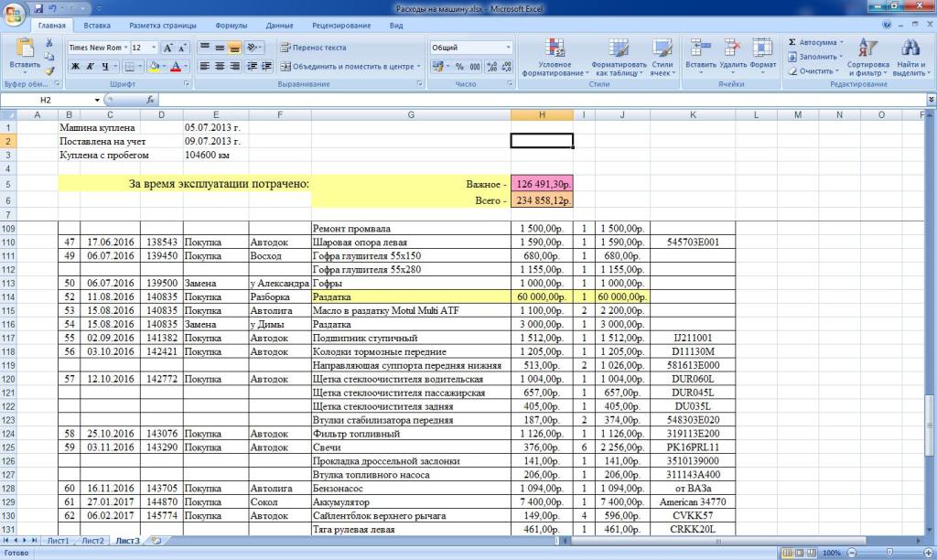937x560 pixels.
Task: Click the percent style icon
Action: point(459,67)
